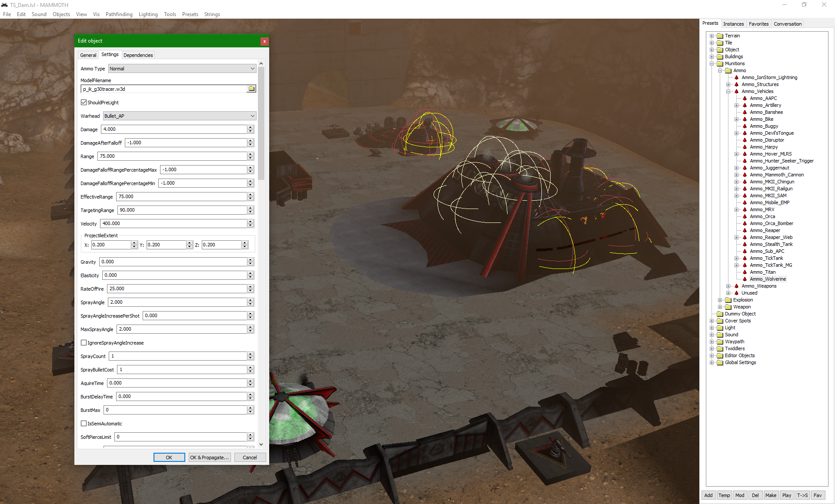Click the red Ammo_Wolverine preset icon
835x504 pixels.
(x=745, y=279)
